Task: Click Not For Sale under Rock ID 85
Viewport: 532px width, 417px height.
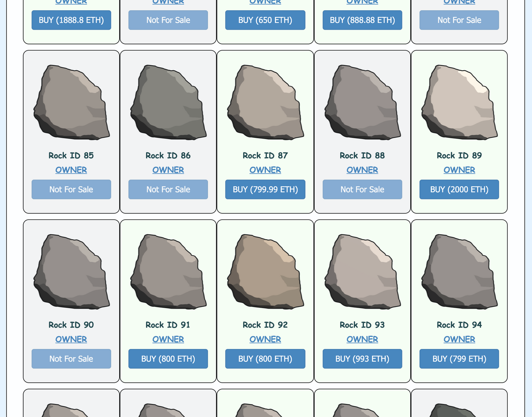Action: [71, 190]
